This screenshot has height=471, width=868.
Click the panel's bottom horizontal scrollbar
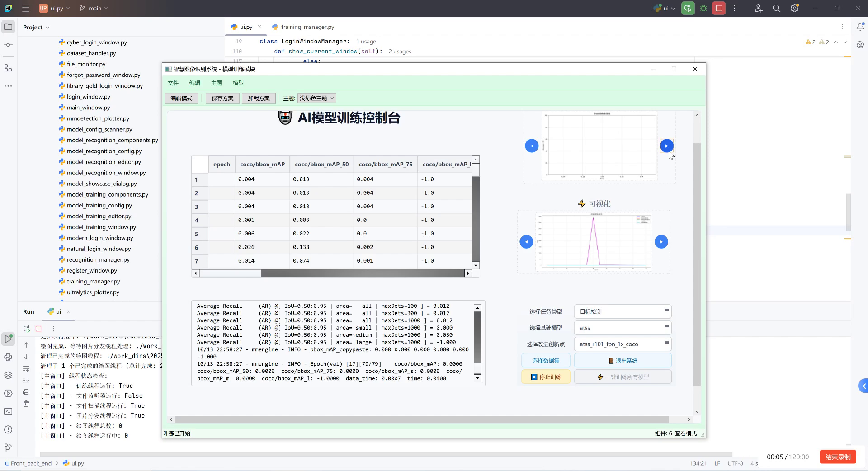(421, 419)
